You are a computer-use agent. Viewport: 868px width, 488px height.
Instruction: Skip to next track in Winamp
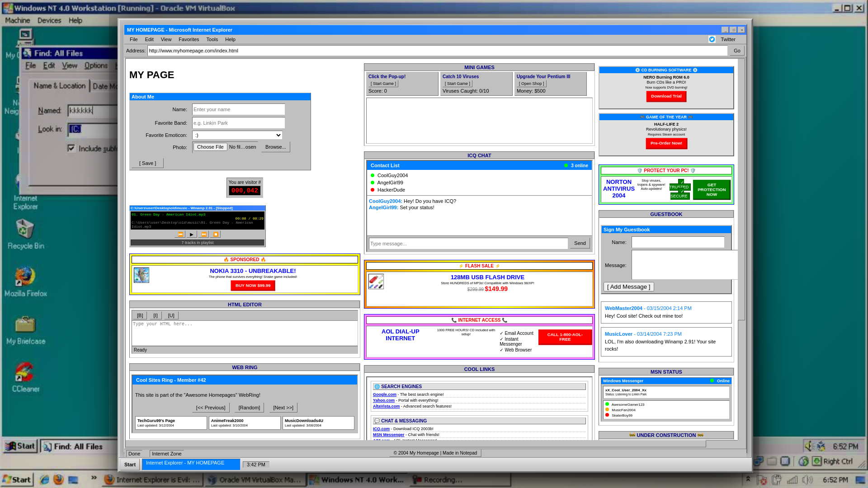click(x=204, y=234)
